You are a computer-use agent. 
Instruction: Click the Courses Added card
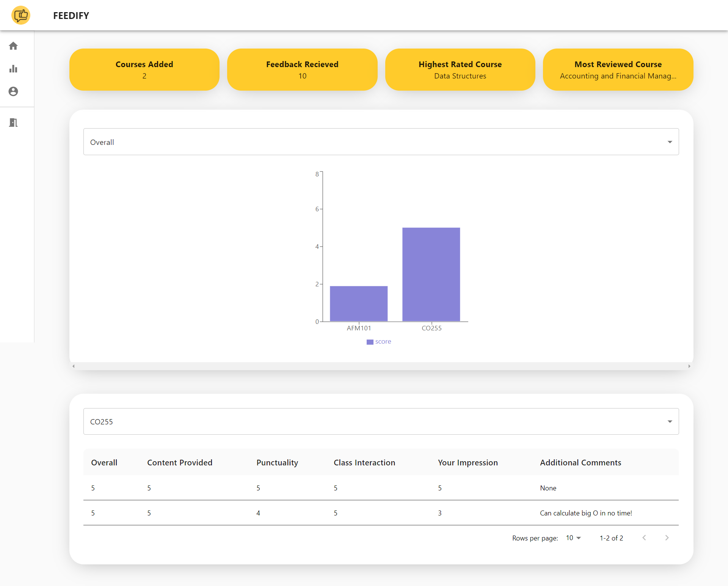tap(144, 70)
